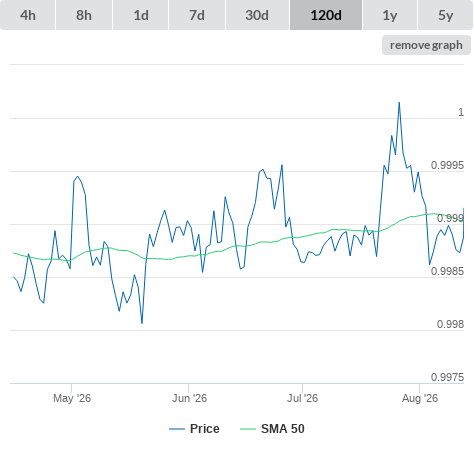The height and width of the screenshot is (455, 474).
Task: Click the green SMA 50 legend line marker
Action: 248,429
